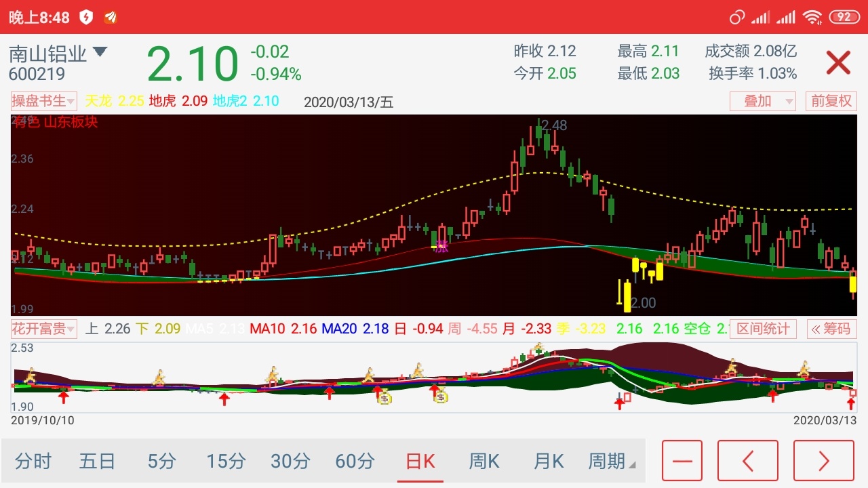The image size is (868, 488).
Task: Tap the battery indicator showing 92
Action: tap(843, 17)
